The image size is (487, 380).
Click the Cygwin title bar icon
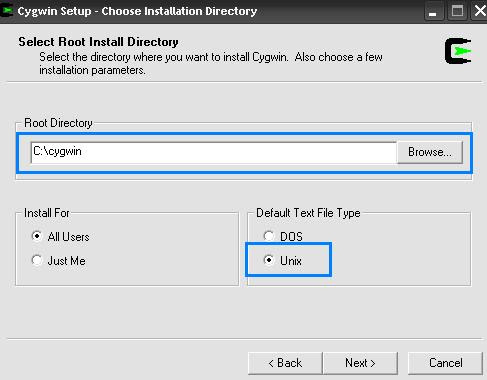click(x=6, y=11)
